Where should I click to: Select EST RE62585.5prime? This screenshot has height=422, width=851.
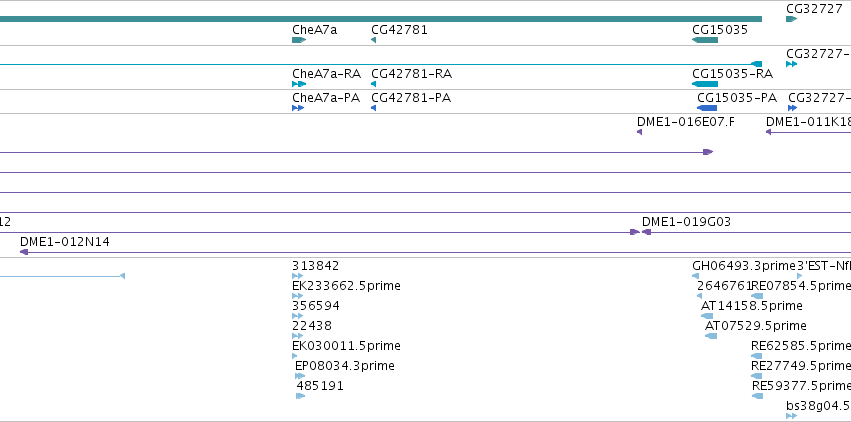coord(757,356)
